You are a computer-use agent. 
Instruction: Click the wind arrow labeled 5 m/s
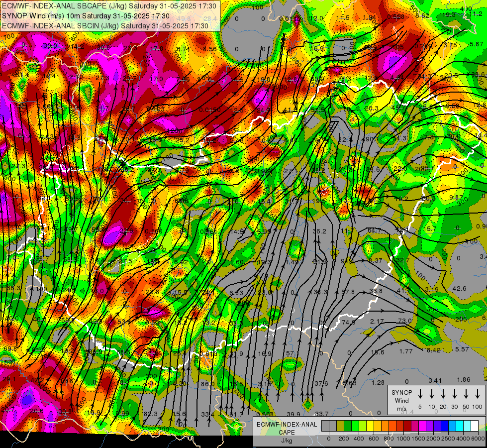pos(420,394)
